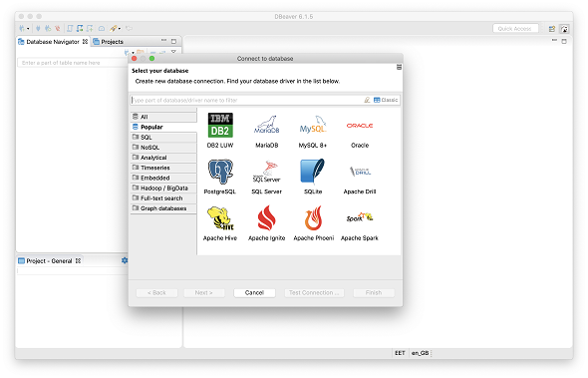Click the dashboard gauge icon in main toolbar

[x=102, y=28]
